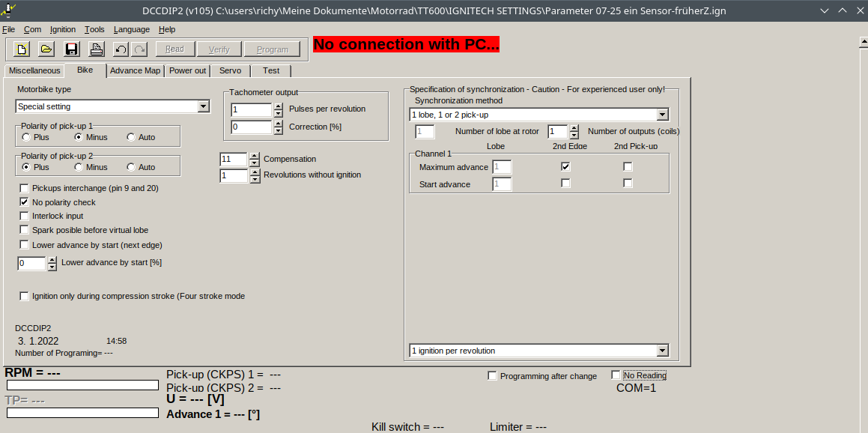The image size is (868, 433).
Task: Select Auto polarity for pick-up 1
Action: (131, 137)
